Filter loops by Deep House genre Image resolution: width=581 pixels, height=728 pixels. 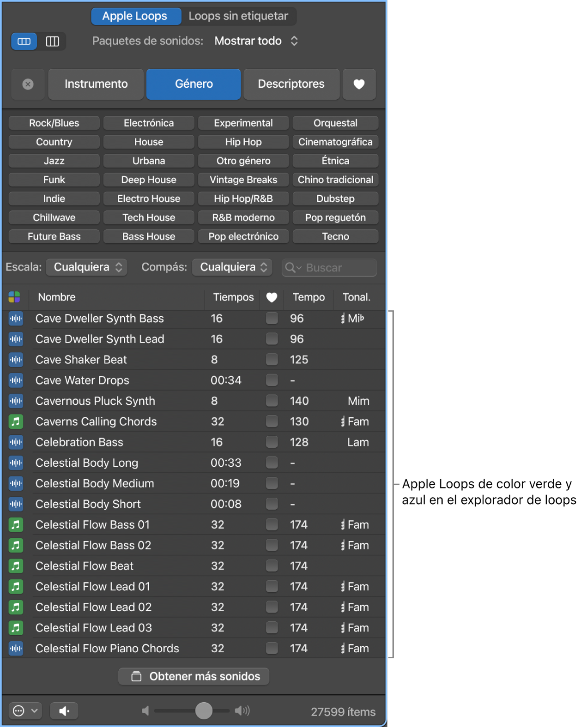(148, 180)
